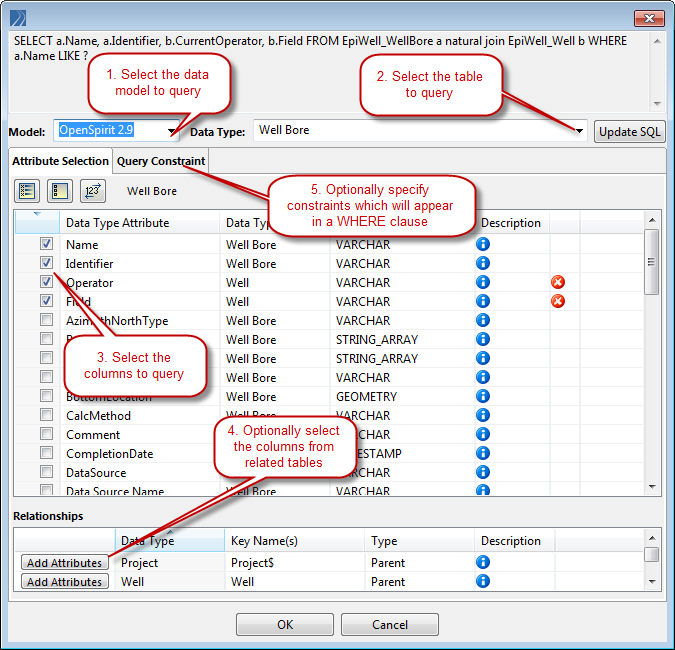Click Add Attributes for Well relationship
Image resolution: width=675 pixels, height=650 pixels.
65,582
